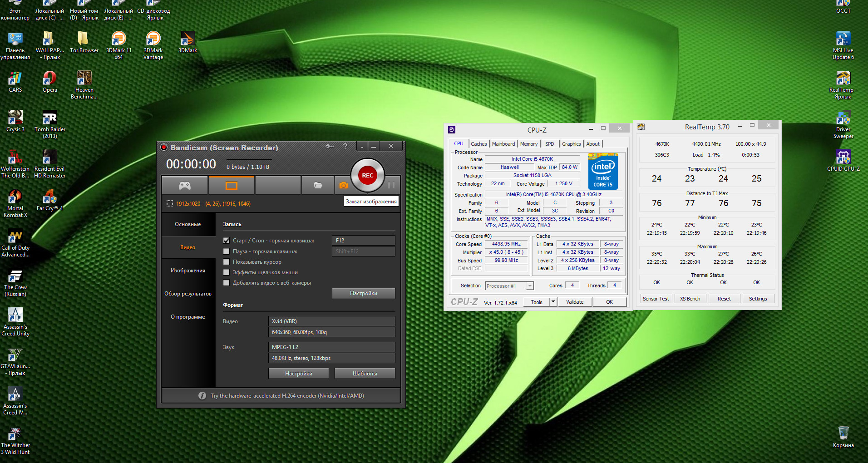Image resolution: width=868 pixels, height=463 pixels.
Task: Click the Tools button in CPU-Z
Action: 537,302
